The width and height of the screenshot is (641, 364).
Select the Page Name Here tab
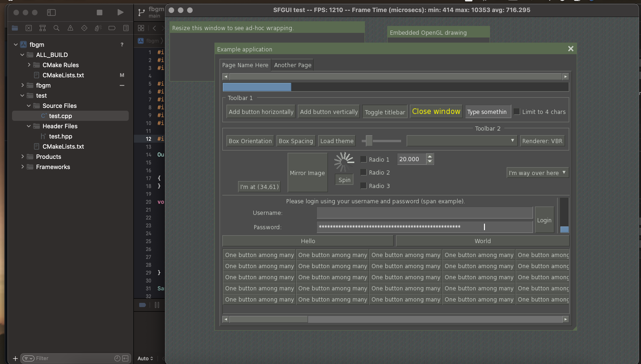[245, 65]
